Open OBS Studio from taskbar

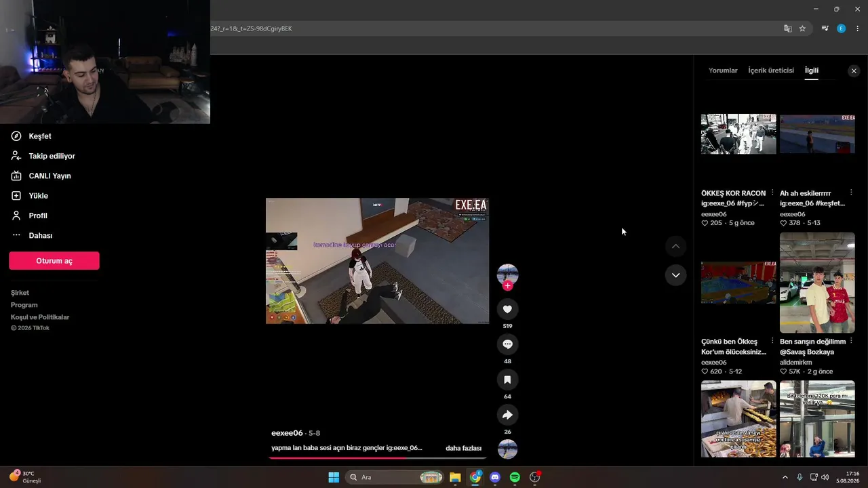click(534, 477)
